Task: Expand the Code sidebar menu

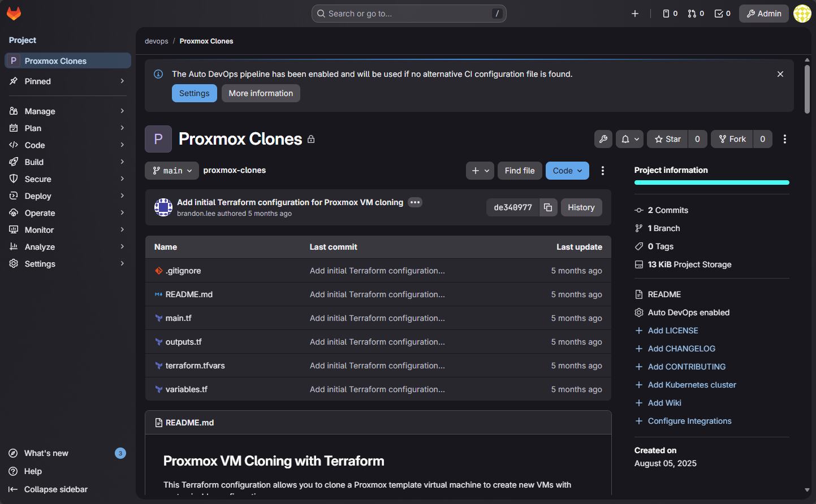Action: (x=68, y=145)
